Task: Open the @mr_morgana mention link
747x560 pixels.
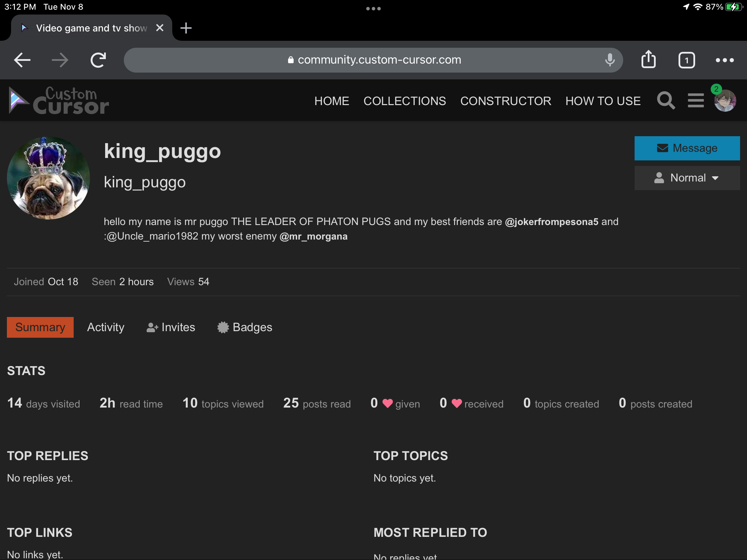Action: click(313, 236)
